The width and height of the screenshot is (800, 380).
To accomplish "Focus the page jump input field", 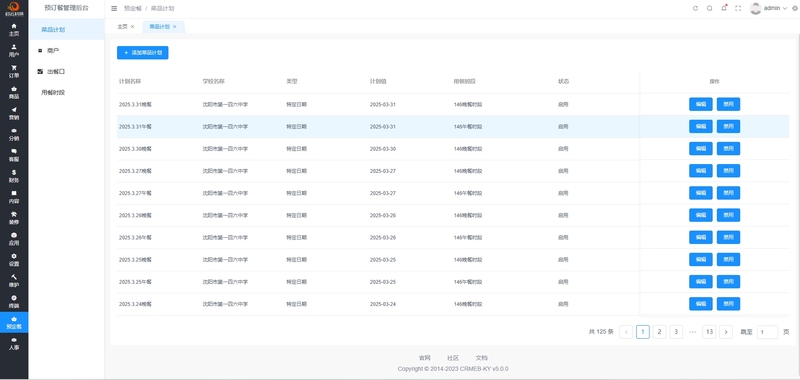I will tap(767, 332).
